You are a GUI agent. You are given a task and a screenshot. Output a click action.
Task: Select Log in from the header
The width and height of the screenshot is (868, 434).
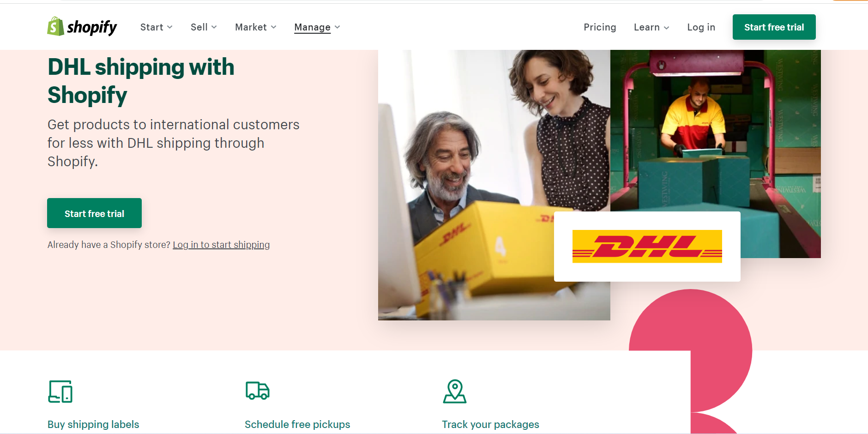(701, 27)
